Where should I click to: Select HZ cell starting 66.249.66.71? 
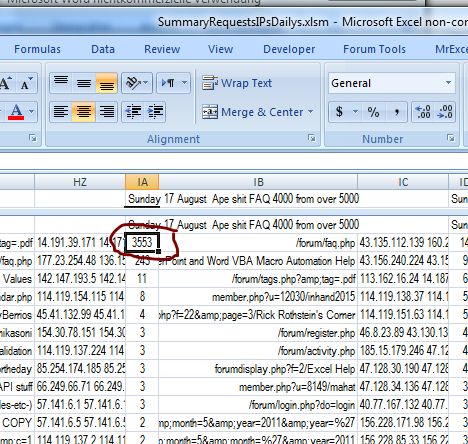[80, 387]
